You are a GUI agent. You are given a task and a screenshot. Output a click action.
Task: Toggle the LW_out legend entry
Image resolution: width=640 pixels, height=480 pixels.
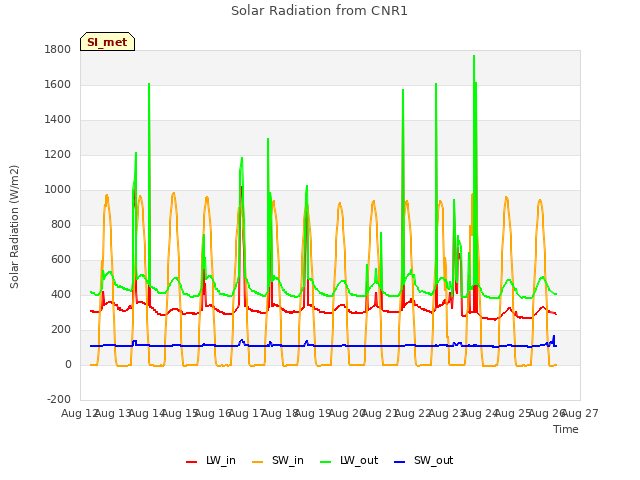coord(349,461)
